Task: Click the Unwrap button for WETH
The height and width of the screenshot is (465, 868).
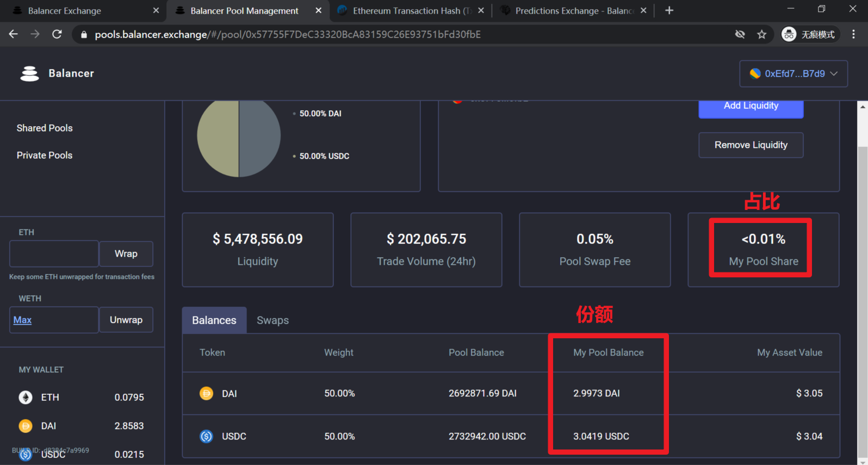Action: [126, 320]
